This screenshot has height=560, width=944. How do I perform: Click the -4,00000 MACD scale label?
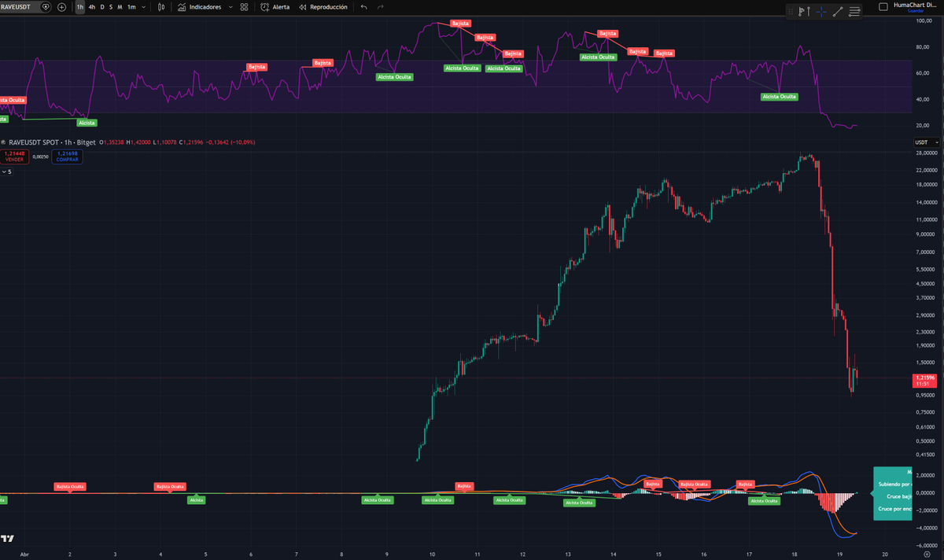pos(926,527)
